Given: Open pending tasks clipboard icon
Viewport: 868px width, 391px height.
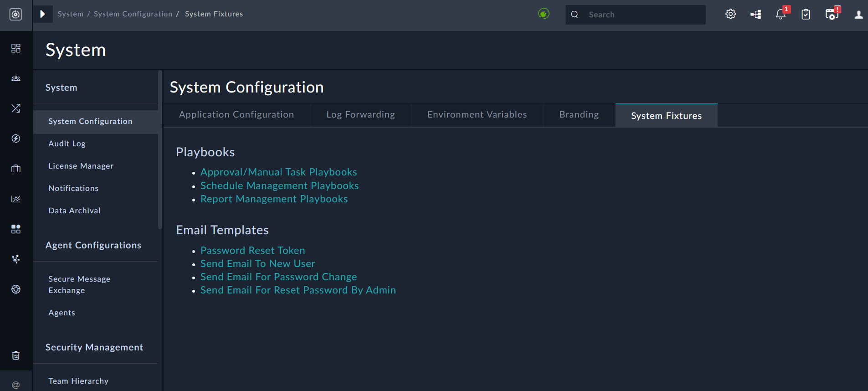Looking at the screenshot, I should tap(806, 15).
